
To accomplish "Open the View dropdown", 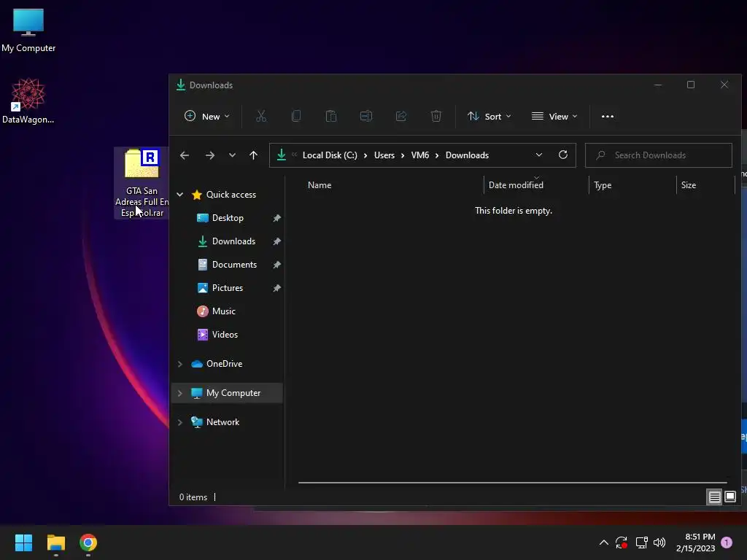I will pos(554,116).
